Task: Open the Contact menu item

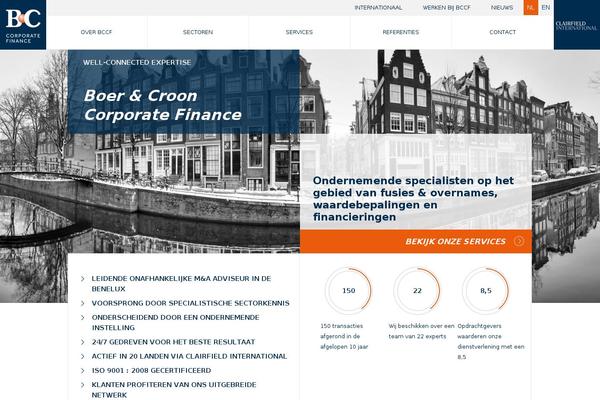Action: [502, 32]
